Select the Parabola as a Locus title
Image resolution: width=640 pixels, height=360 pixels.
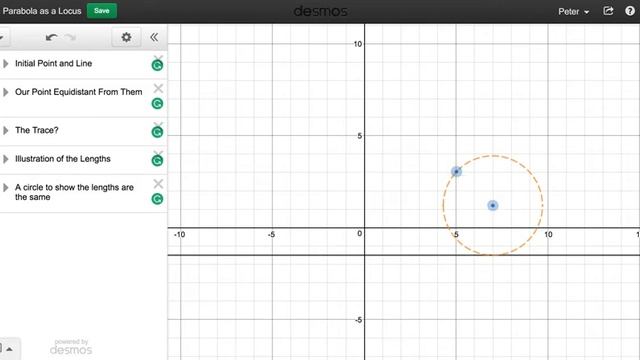42,11
